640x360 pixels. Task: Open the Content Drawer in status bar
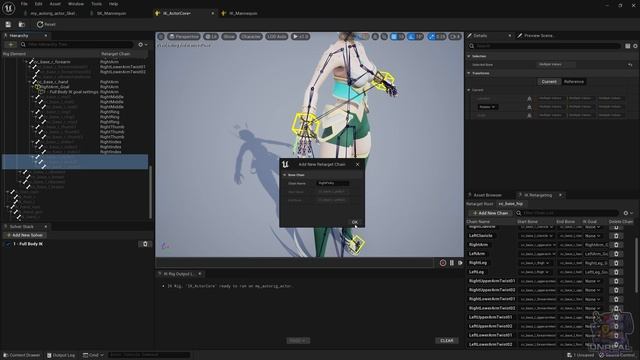(22, 355)
